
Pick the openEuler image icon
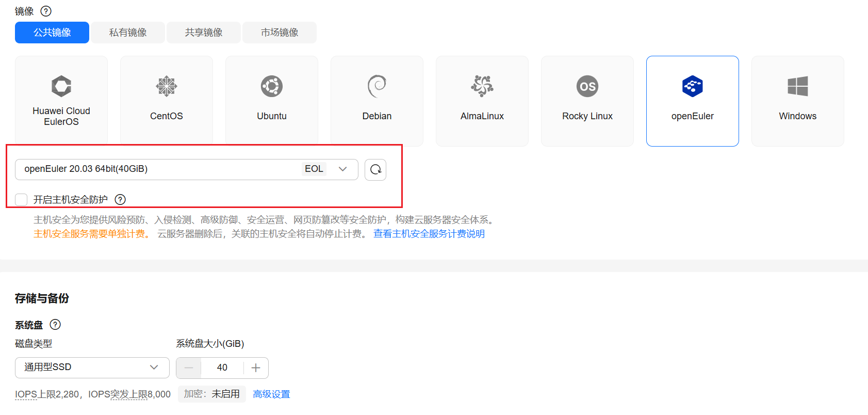pos(692,86)
